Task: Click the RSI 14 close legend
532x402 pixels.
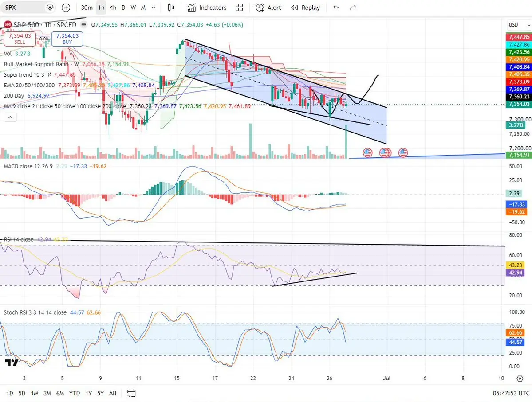Action: pos(19,239)
